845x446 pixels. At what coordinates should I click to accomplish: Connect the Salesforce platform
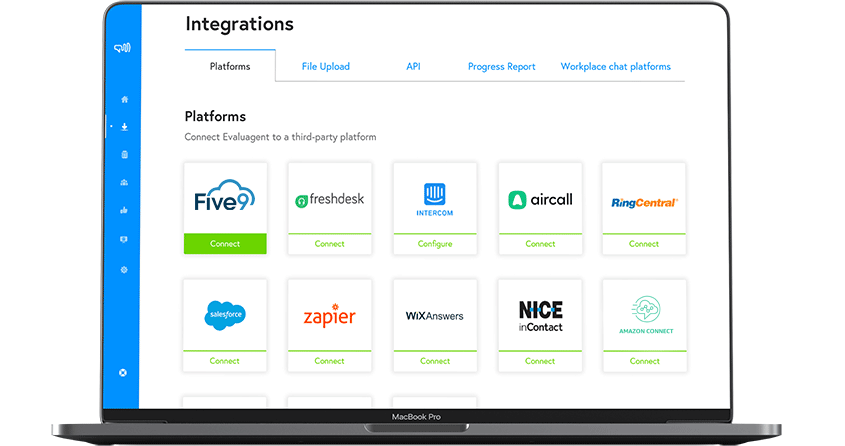pos(225,361)
